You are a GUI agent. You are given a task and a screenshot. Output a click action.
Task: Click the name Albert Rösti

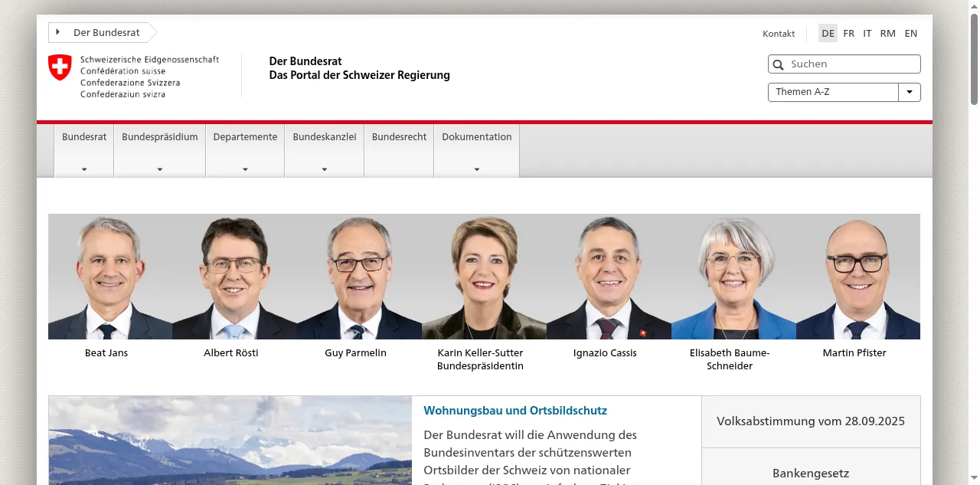click(x=231, y=353)
